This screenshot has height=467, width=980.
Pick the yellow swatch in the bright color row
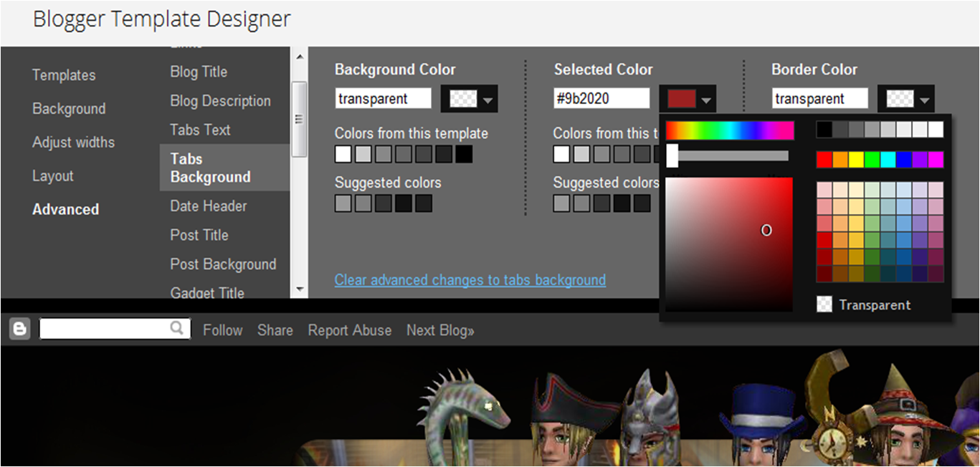[856, 160]
